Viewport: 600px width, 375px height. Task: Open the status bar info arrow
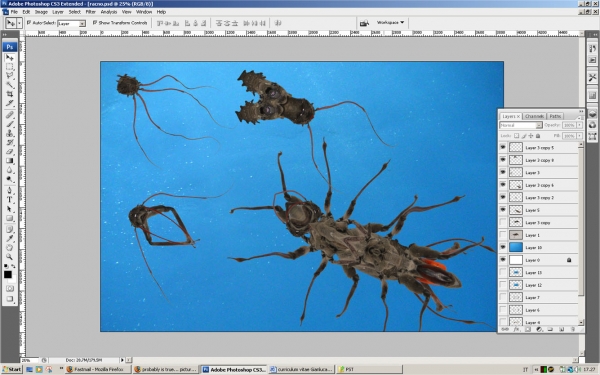tap(122, 360)
